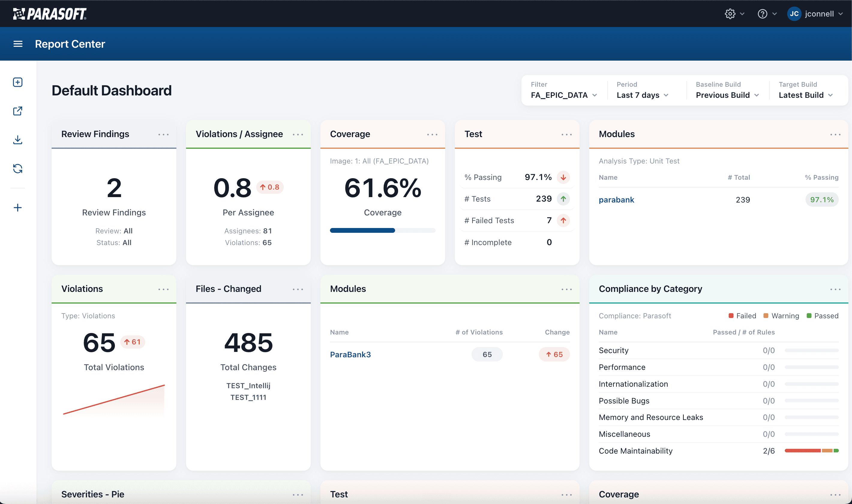
Task: Click the JC user avatar
Action: [x=794, y=13]
